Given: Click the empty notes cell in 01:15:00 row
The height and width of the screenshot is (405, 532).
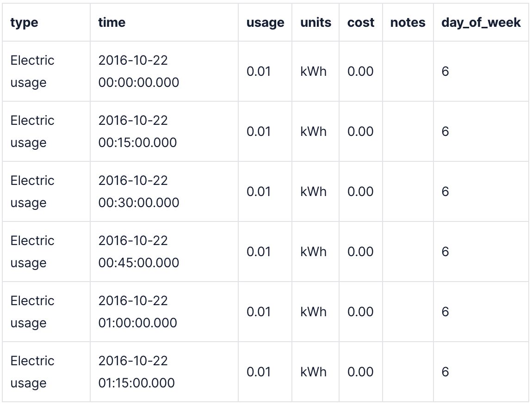Looking at the screenshot, I should coord(408,372).
